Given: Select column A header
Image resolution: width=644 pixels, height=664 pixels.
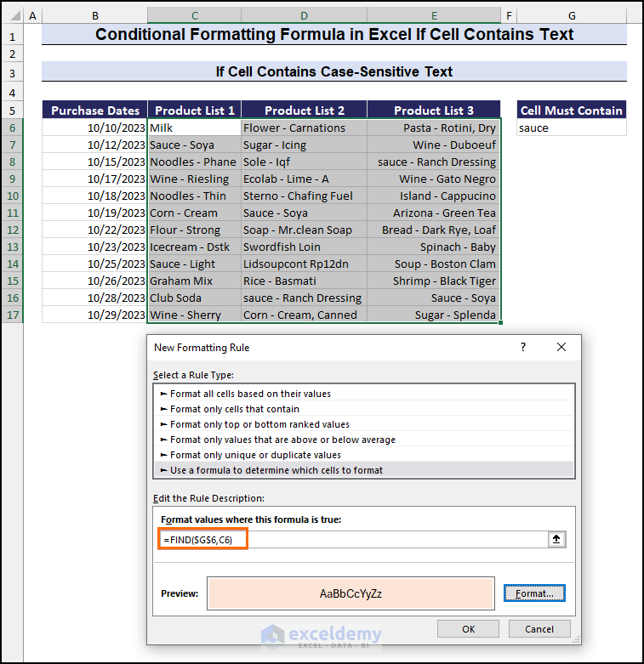Looking at the screenshot, I should 32,16.
